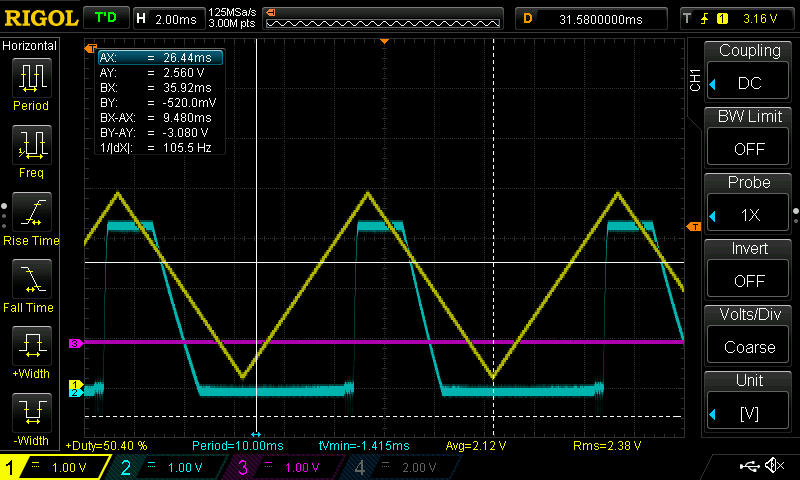
Task: Click the +Duty=50.40 % measurement
Action: click(x=106, y=445)
